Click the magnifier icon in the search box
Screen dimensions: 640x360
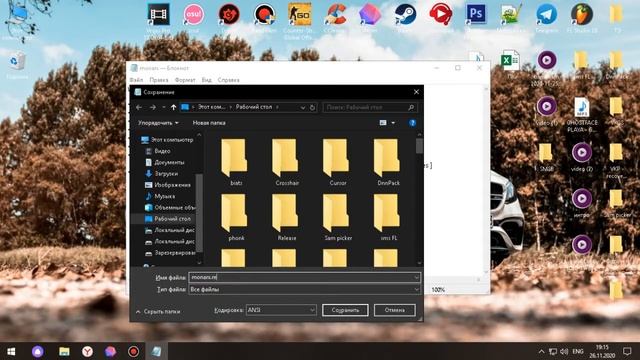[x=411, y=107]
